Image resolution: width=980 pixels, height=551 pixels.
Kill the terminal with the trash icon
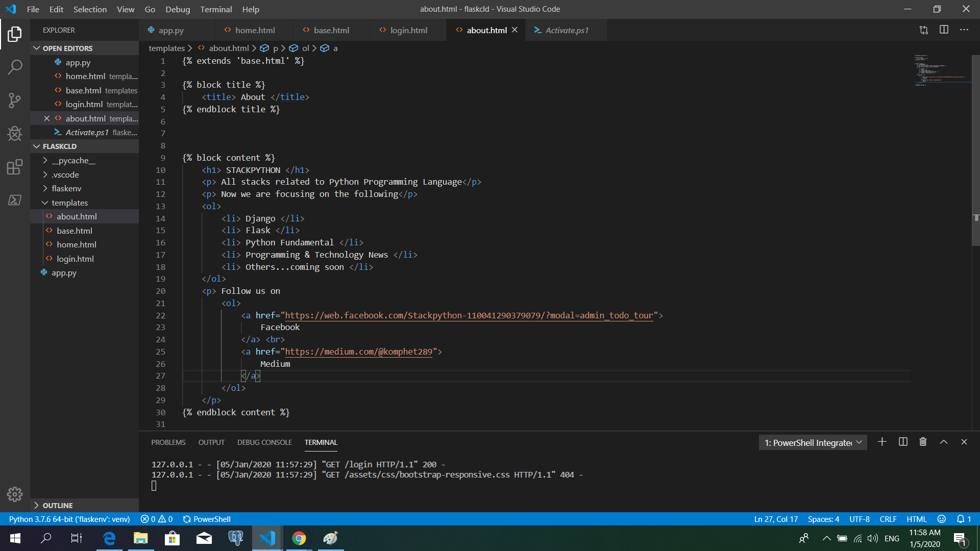[x=923, y=442]
